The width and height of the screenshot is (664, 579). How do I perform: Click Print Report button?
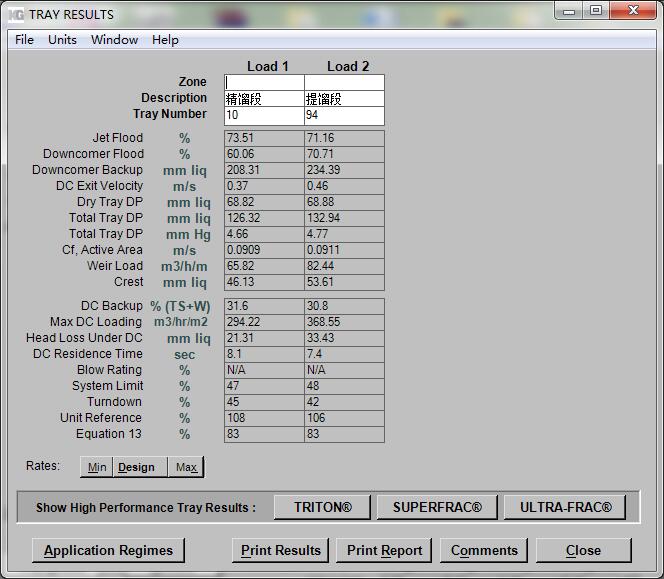click(x=384, y=551)
